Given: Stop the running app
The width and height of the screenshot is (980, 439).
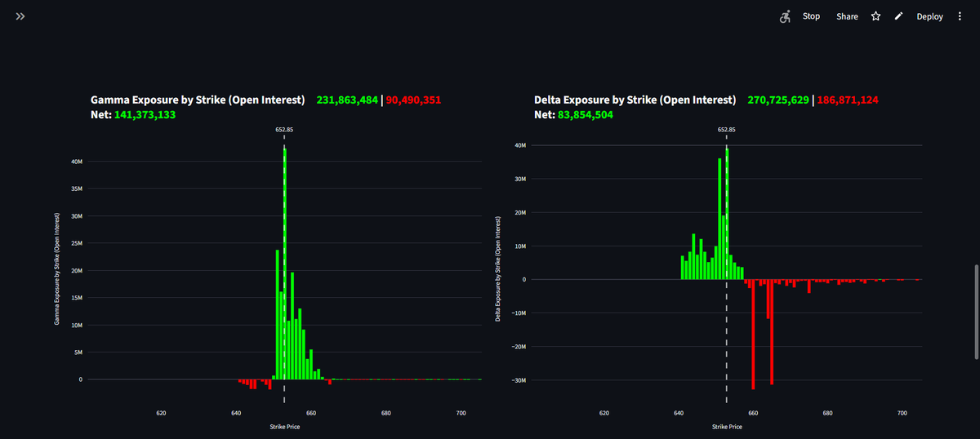Looking at the screenshot, I should [x=811, y=16].
